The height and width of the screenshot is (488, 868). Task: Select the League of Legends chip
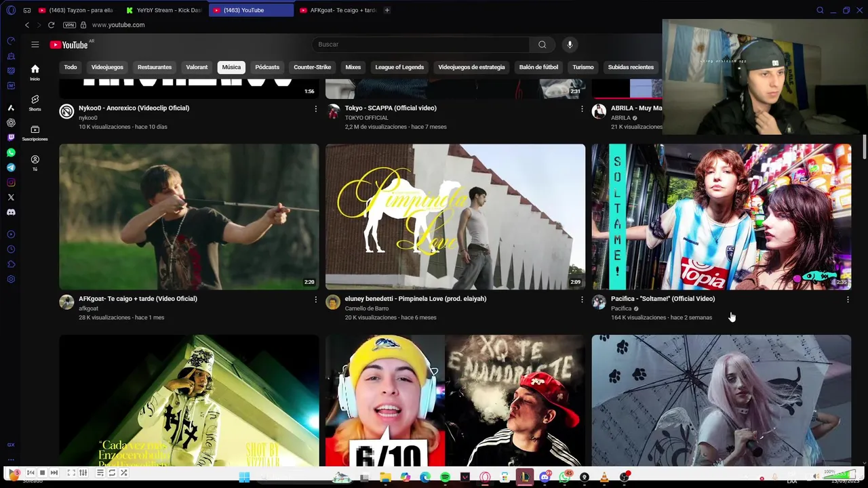coord(399,67)
